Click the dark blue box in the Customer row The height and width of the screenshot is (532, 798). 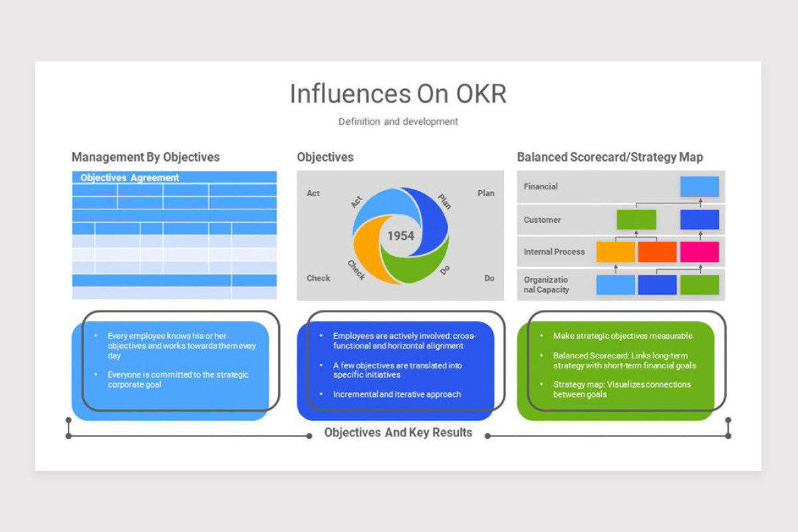(700, 219)
